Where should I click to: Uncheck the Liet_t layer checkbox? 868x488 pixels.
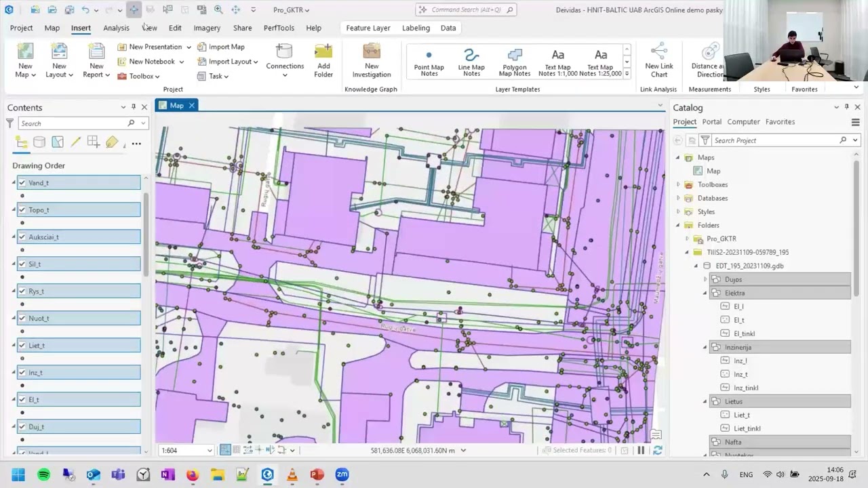pyautogui.click(x=22, y=346)
